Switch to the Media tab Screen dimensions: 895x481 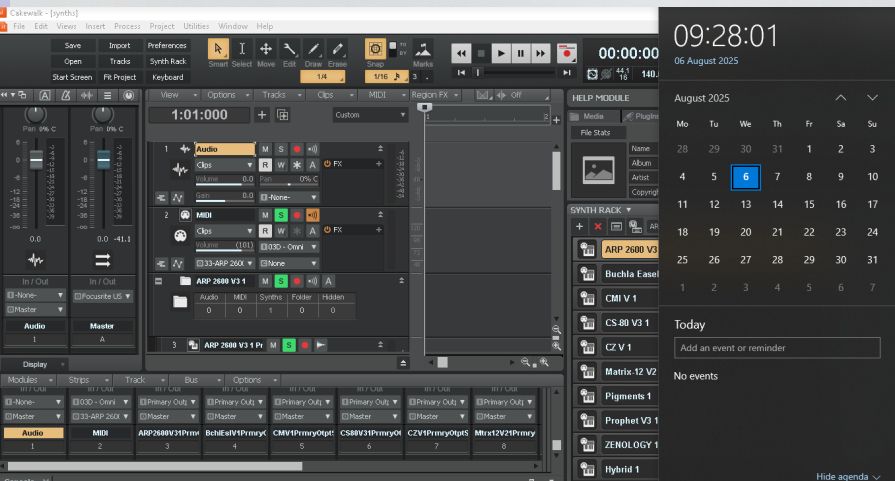594,116
